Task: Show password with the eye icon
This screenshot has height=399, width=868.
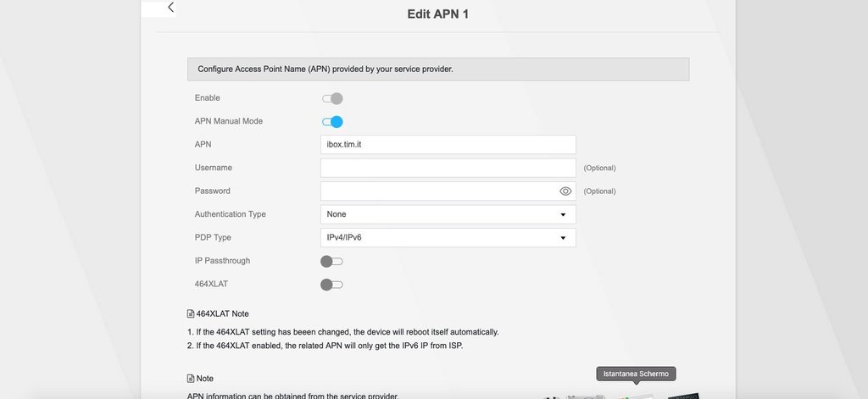Action: pyautogui.click(x=565, y=191)
